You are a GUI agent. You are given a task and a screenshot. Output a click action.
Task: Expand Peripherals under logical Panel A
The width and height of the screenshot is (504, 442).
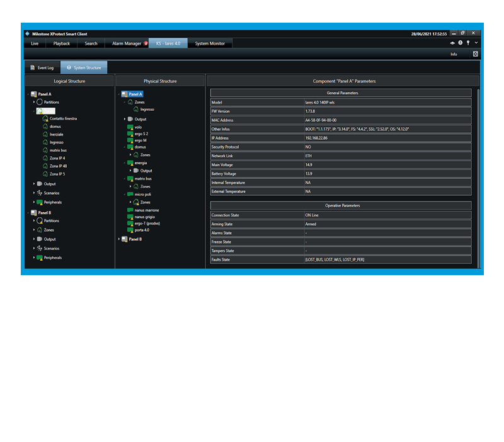tap(34, 202)
